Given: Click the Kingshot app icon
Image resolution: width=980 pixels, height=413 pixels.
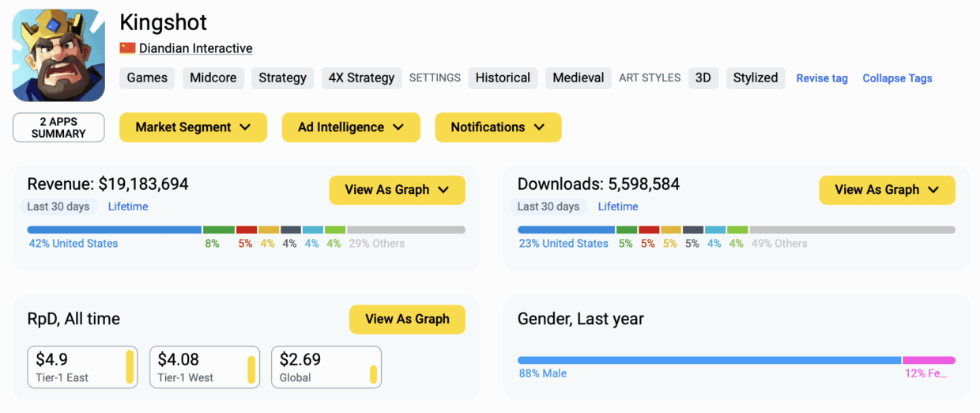Looking at the screenshot, I should pyautogui.click(x=59, y=55).
